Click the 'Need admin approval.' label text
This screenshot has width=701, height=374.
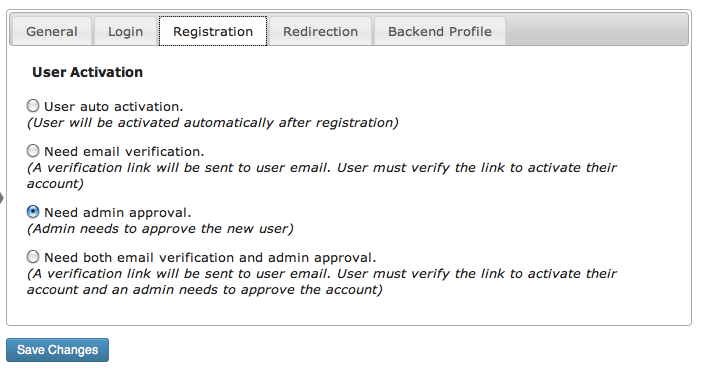coord(118,213)
